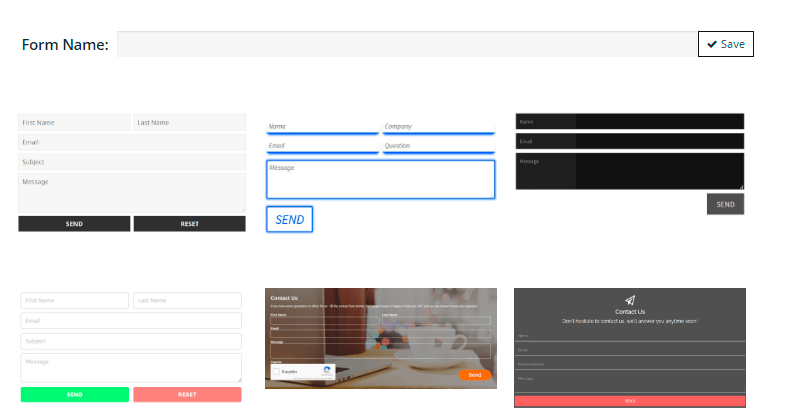Click the blue outlined SEND button
The image size is (788, 420).
click(289, 220)
